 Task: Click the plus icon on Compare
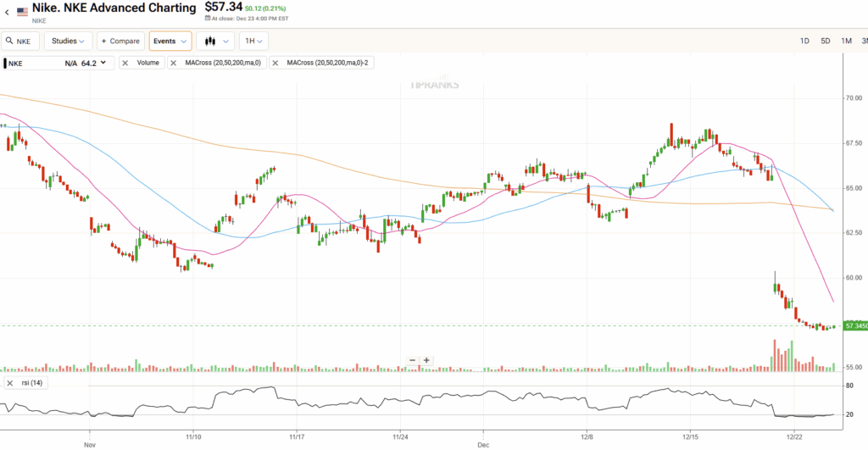[104, 41]
